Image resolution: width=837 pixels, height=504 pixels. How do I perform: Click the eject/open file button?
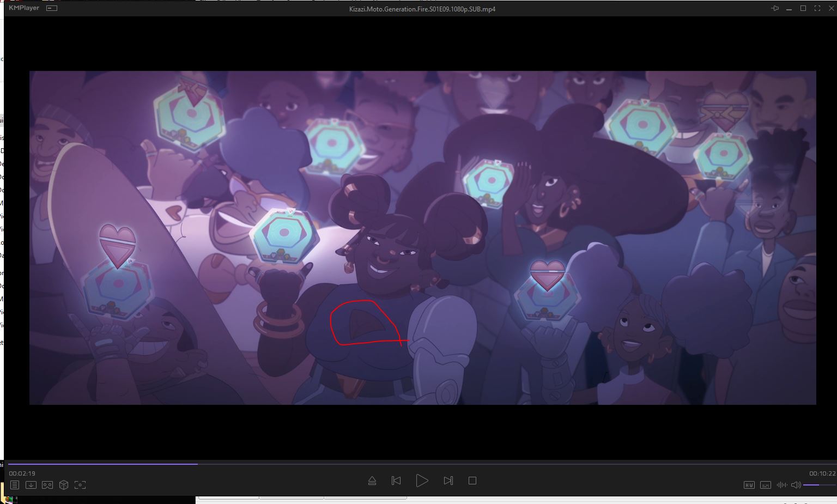coord(372,481)
